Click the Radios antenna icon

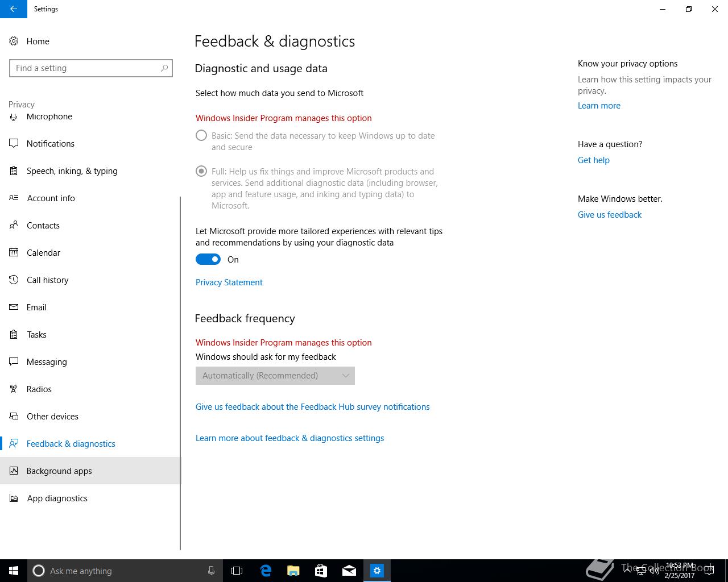(x=14, y=389)
